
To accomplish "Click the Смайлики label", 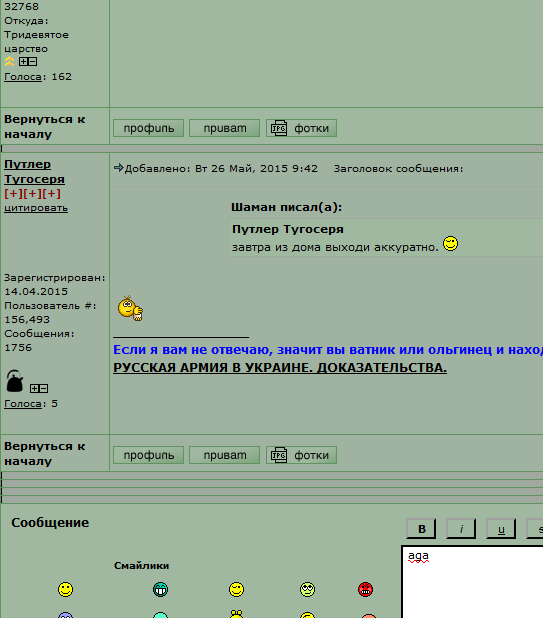I will (x=141, y=566).
